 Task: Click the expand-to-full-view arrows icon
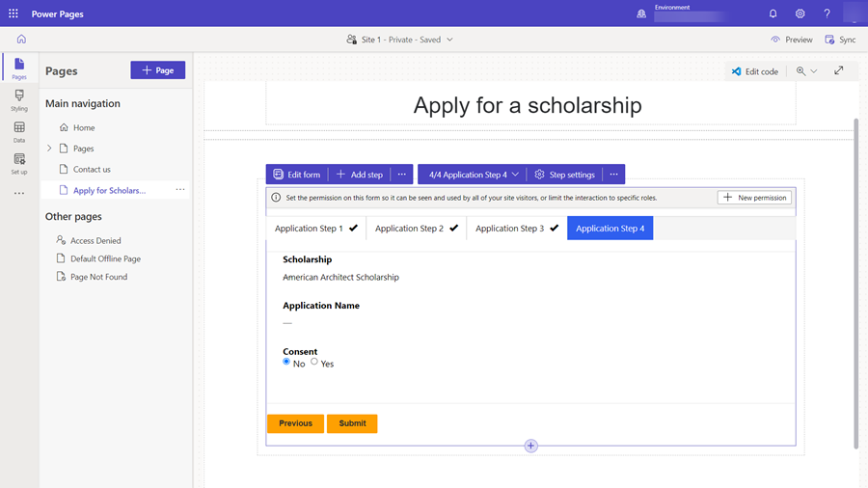(838, 71)
